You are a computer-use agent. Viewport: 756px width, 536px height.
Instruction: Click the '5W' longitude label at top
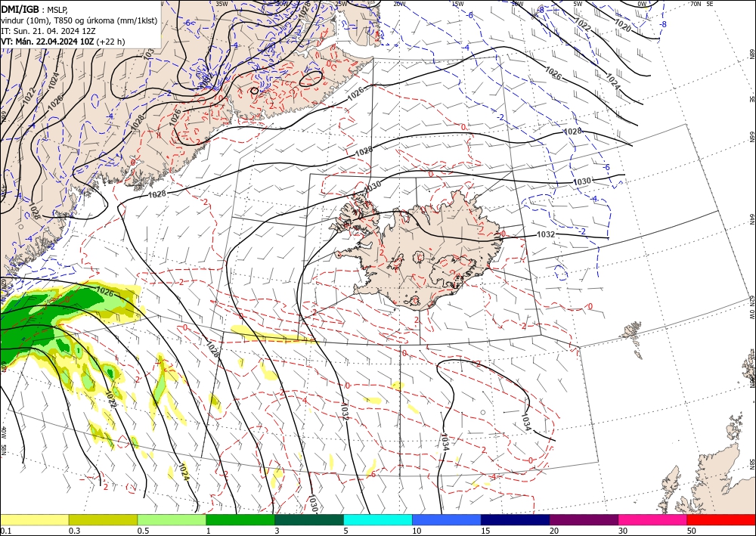click(x=578, y=4)
